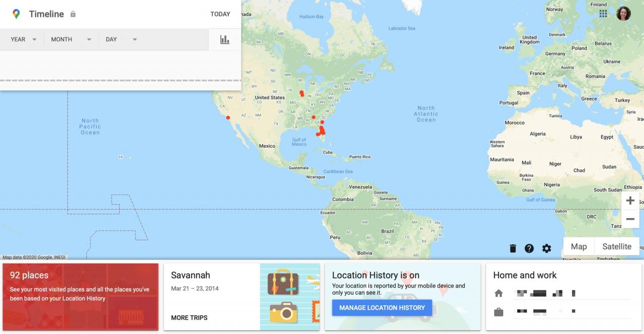Expand the MONTH dropdown
Image resolution: width=644 pixels, height=334 pixels.
coord(71,39)
